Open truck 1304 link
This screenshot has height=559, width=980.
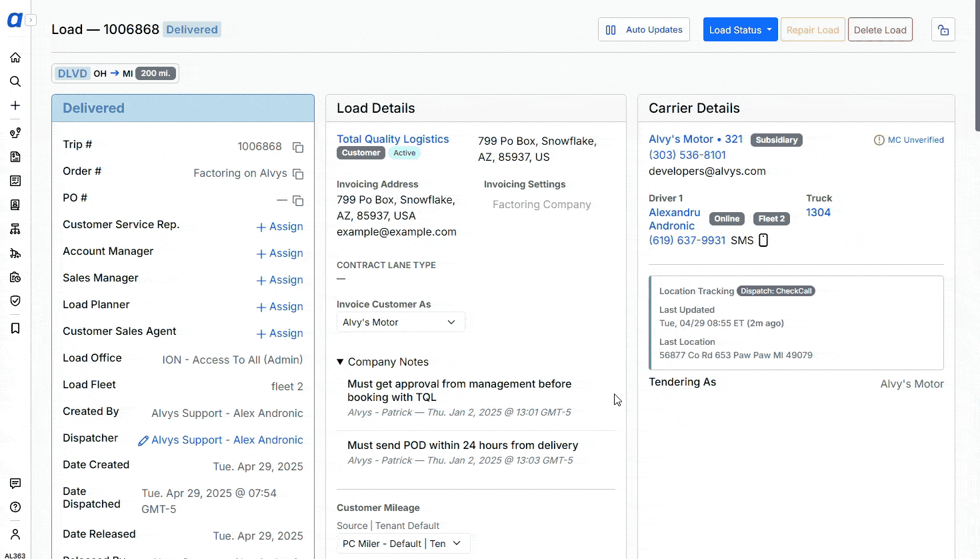(818, 212)
